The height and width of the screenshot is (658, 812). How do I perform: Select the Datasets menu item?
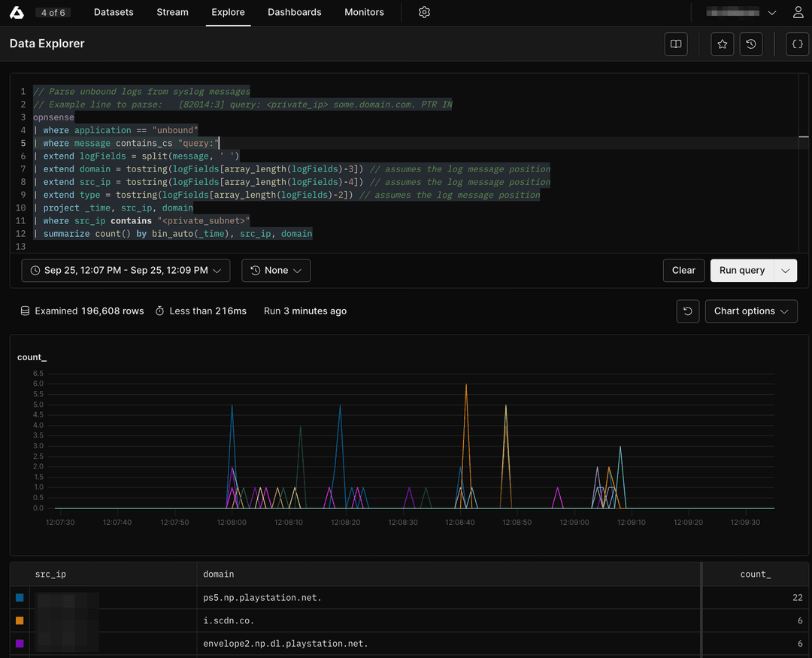(x=114, y=12)
